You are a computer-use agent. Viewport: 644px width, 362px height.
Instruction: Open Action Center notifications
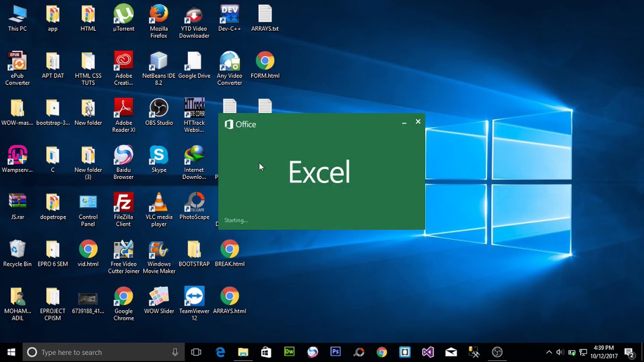629,352
